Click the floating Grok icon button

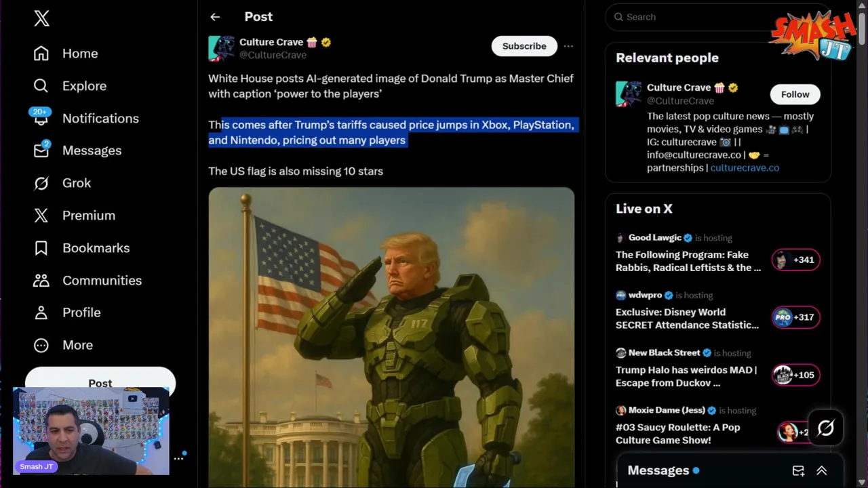pos(825,428)
